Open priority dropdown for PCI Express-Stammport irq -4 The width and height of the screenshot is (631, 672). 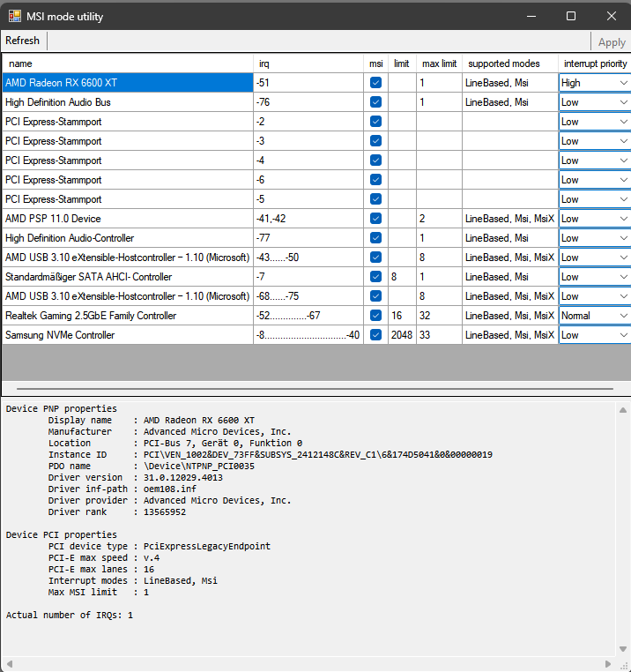[x=595, y=161]
